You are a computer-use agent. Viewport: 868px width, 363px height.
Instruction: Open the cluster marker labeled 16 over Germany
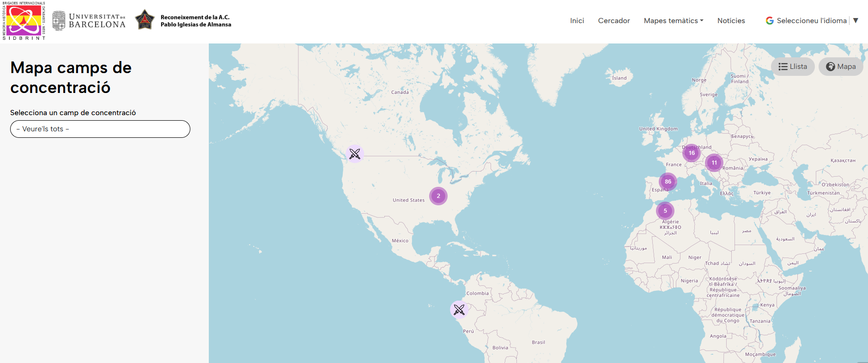(x=691, y=153)
